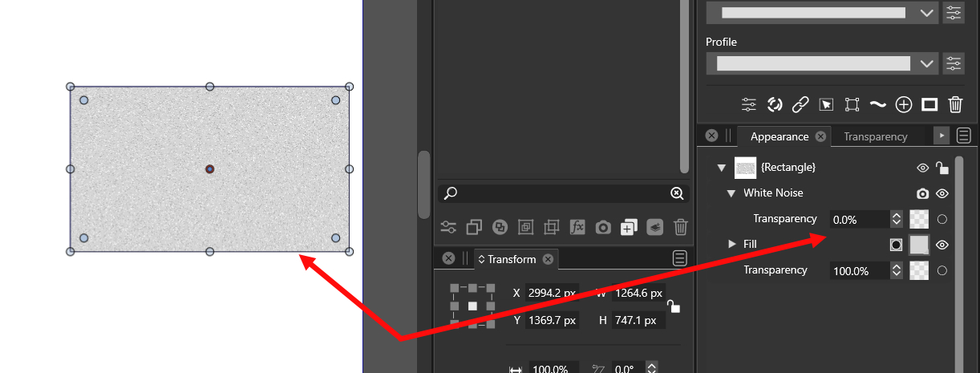This screenshot has height=373, width=980.
Task: Open the Profile dropdown
Action: (927, 63)
